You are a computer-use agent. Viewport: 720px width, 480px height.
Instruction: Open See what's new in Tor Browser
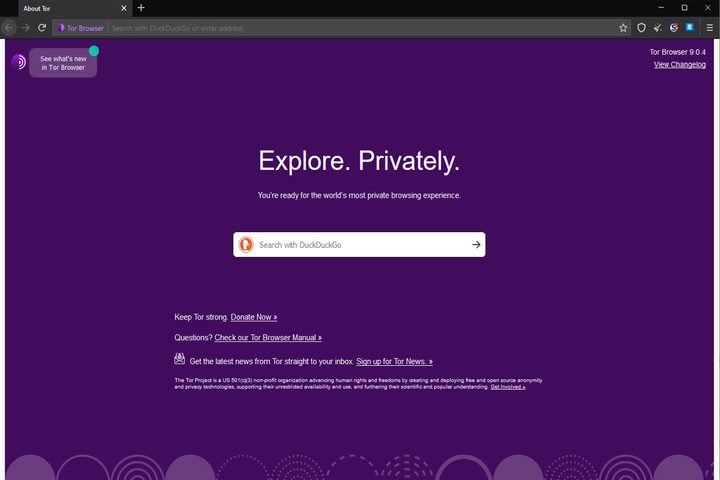[x=63, y=63]
